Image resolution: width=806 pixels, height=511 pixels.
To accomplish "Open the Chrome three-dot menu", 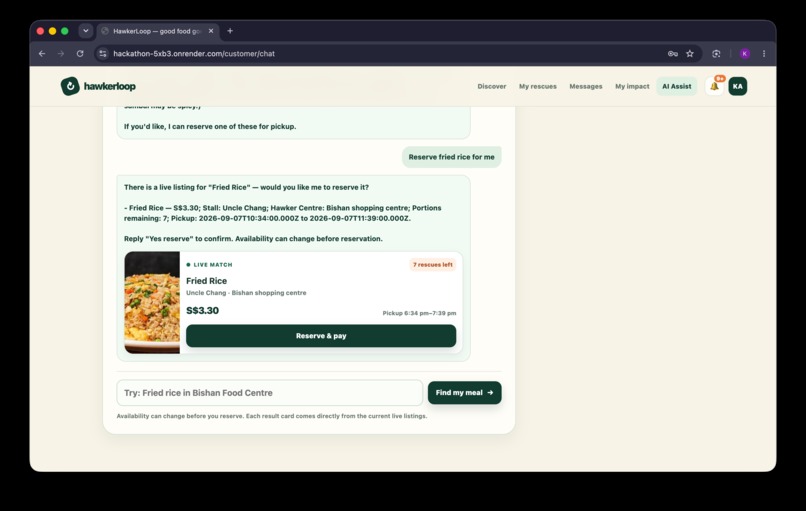I will pos(764,53).
